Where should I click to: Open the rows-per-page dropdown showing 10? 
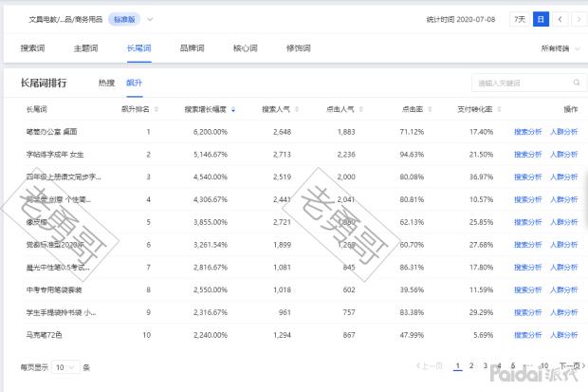(x=65, y=367)
